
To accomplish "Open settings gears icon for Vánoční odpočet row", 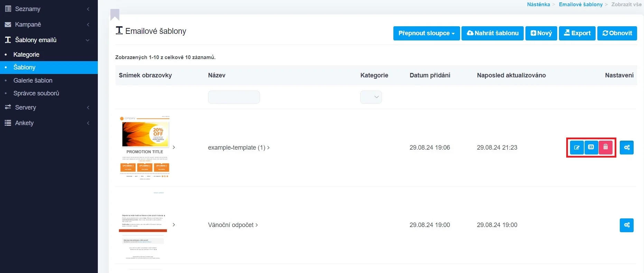I will tap(626, 225).
